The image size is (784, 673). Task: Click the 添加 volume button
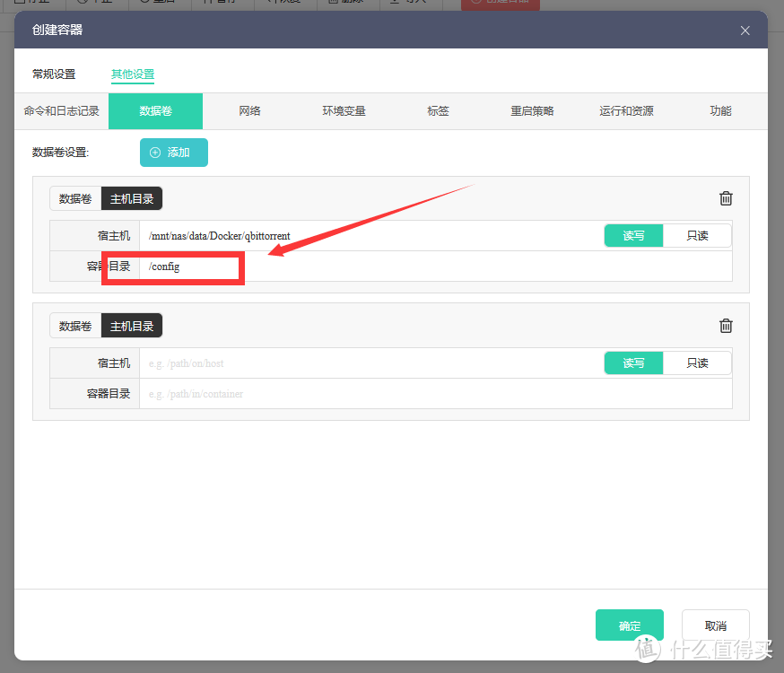tap(173, 153)
